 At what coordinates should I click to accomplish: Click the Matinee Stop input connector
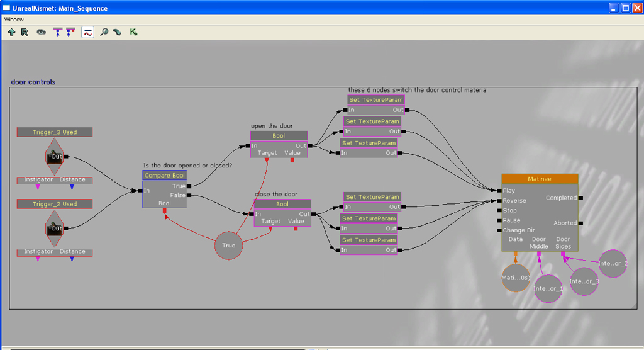(499, 211)
